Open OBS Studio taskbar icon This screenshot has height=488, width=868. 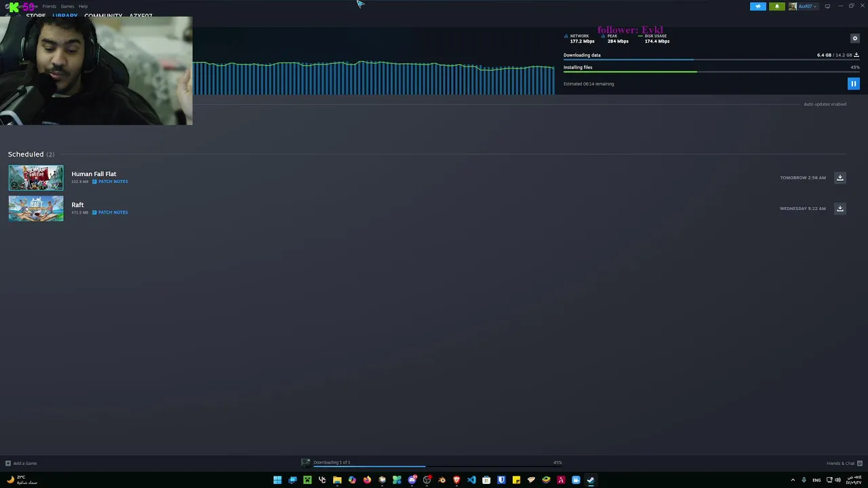click(x=427, y=480)
